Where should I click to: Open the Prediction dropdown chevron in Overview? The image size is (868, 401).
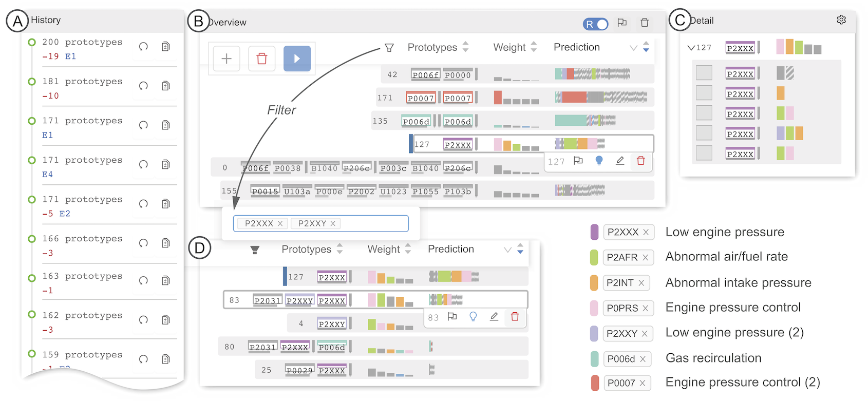click(633, 48)
